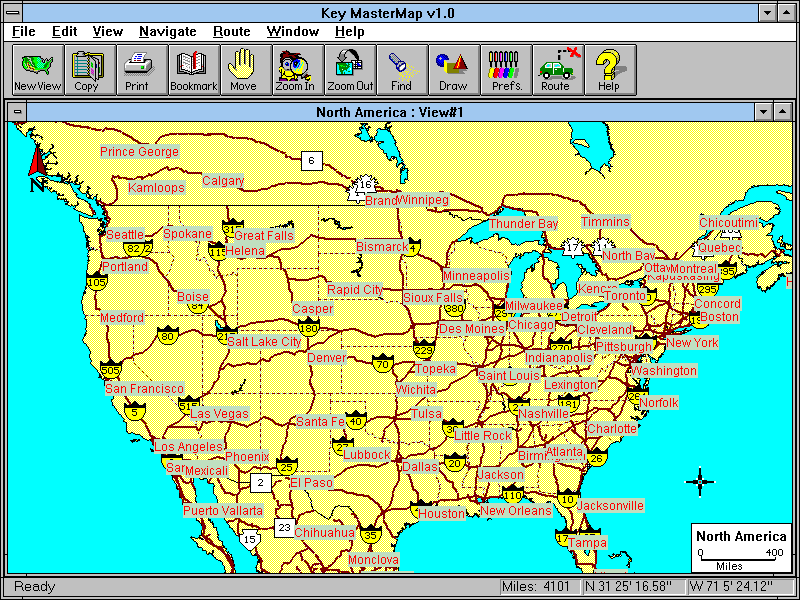
Task: Click the Trans-Canada 17 maple leaf shield
Action: point(572,247)
